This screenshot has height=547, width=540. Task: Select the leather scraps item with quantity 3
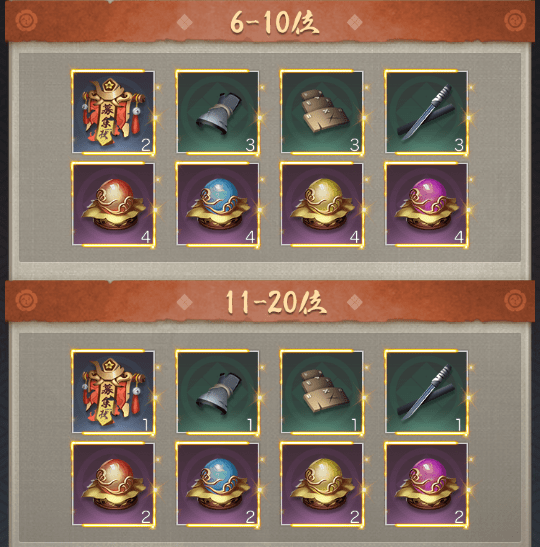point(322,112)
